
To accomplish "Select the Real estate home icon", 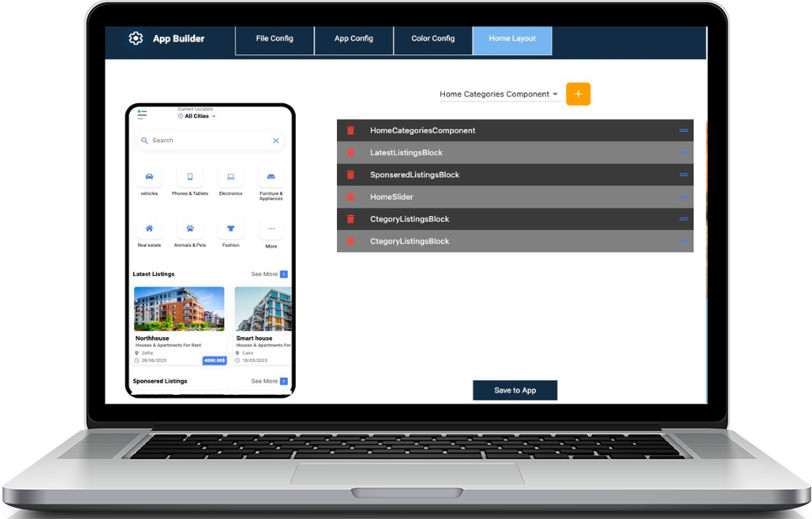I will [x=149, y=229].
